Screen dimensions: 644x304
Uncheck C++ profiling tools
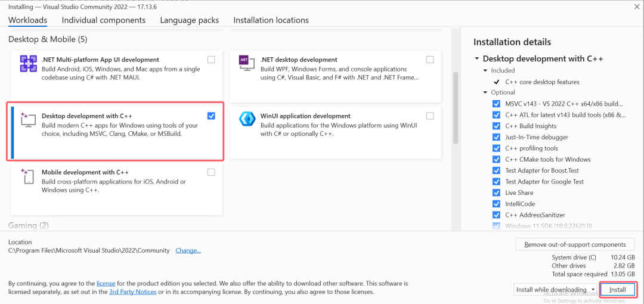tap(496, 148)
